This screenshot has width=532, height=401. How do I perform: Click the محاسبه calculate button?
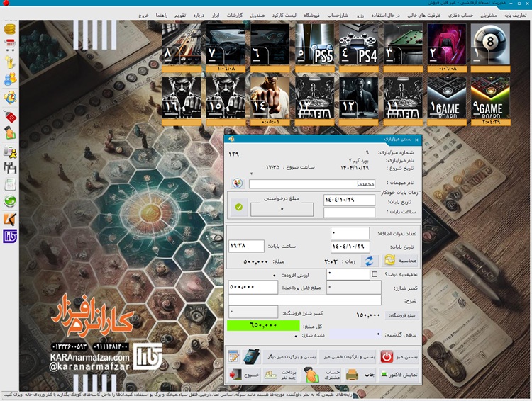400,261
